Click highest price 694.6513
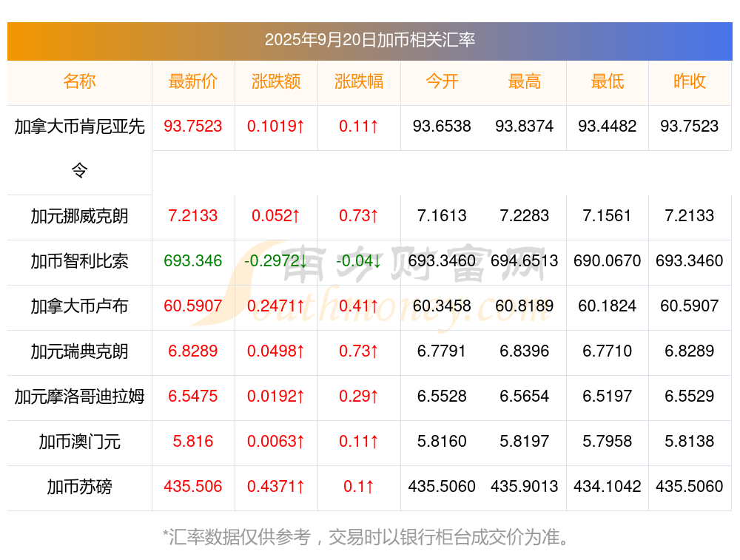 525,260
